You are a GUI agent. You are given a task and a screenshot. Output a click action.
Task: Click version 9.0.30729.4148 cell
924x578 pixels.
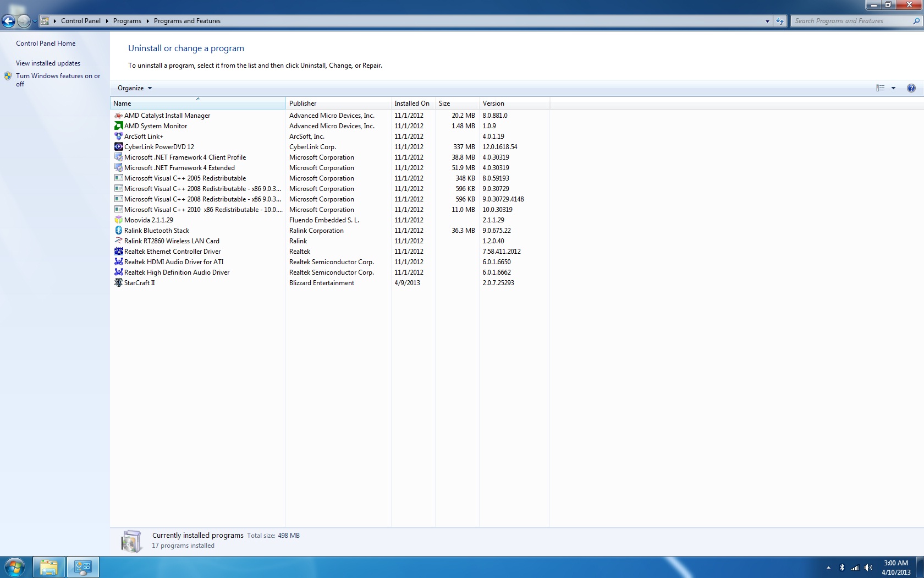(x=503, y=199)
